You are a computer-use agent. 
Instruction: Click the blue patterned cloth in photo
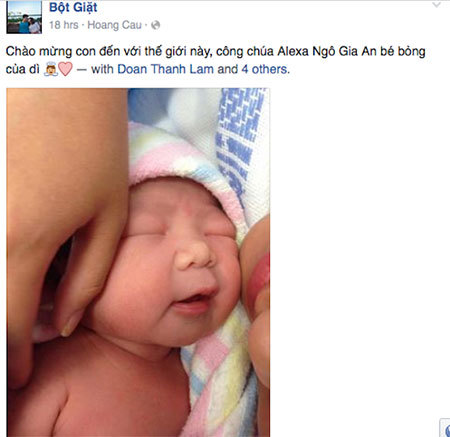pos(240,140)
